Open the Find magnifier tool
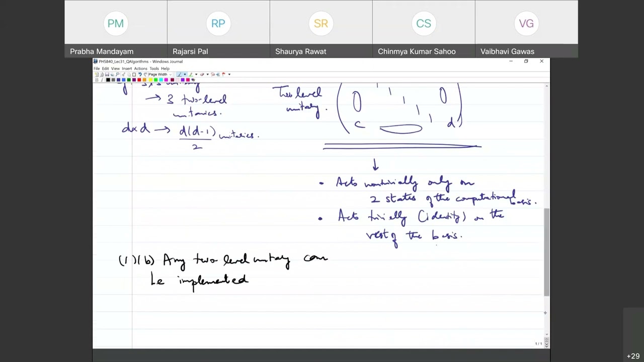644x362 pixels. (117, 74)
